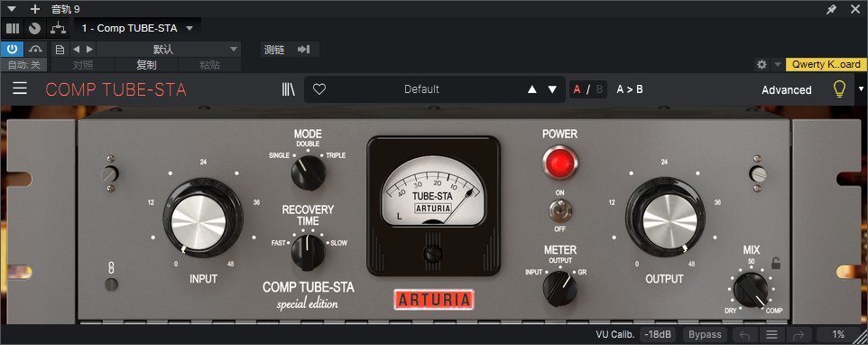
Task: Click the RECOVERY TIME knob
Action: (x=309, y=253)
